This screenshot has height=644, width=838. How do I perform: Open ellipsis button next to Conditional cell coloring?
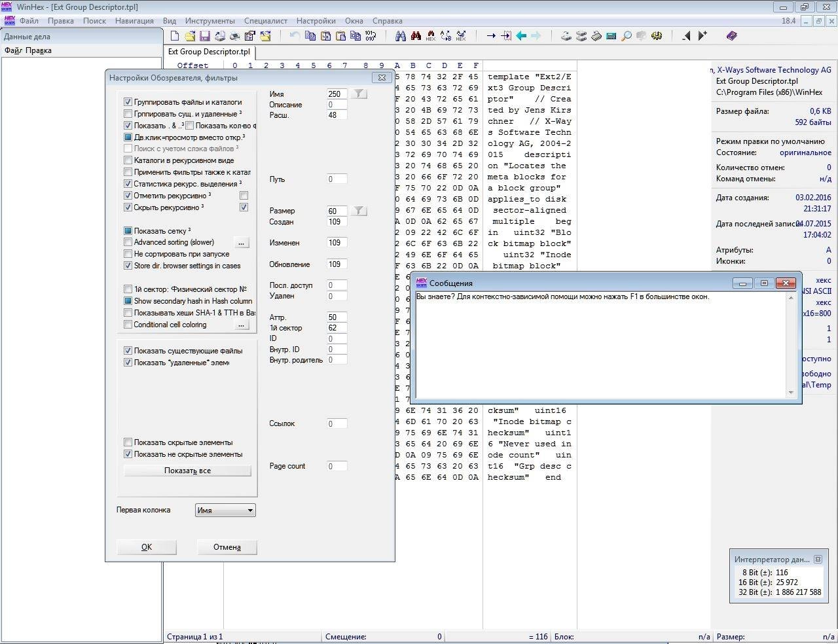click(x=242, y=325)
